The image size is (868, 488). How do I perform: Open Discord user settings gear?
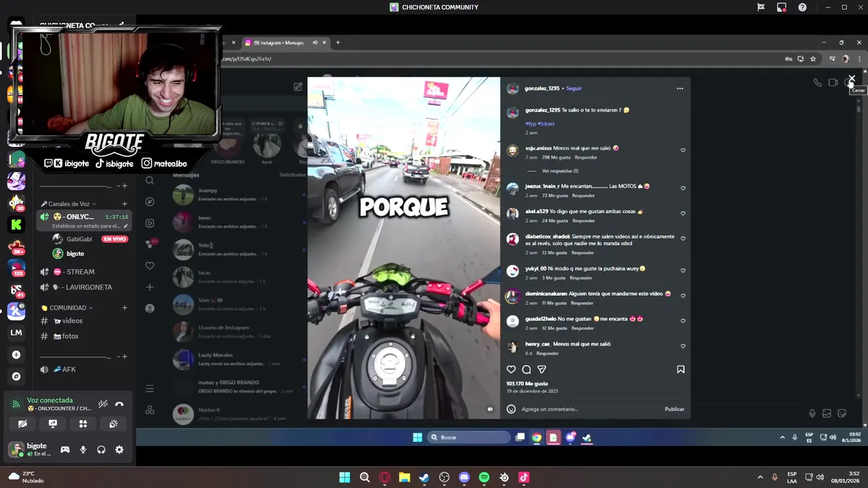119,449
